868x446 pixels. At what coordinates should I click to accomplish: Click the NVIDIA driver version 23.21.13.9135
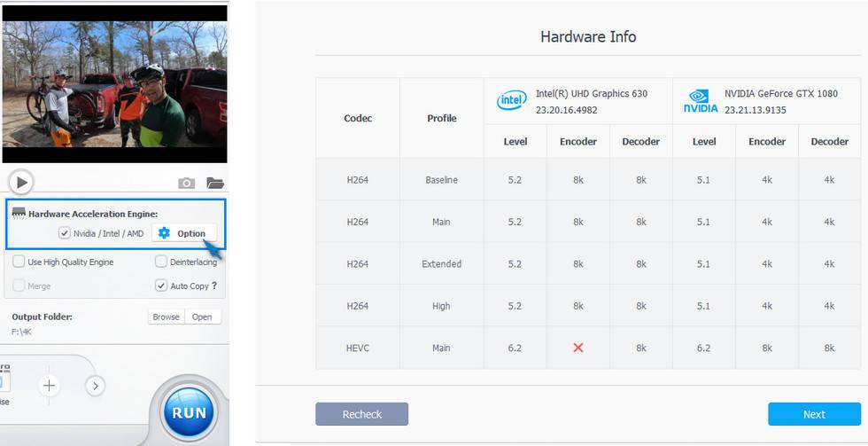(755, 110)
